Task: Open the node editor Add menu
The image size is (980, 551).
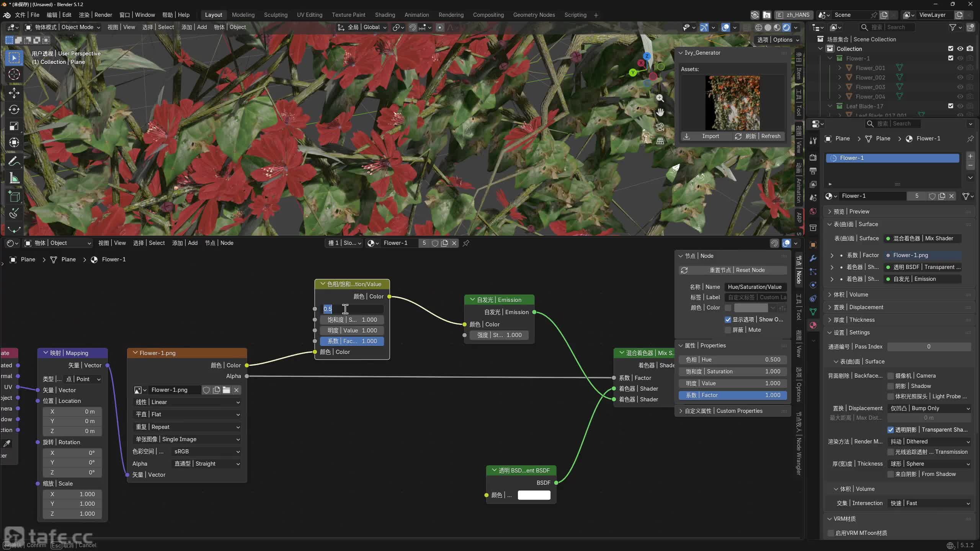Action: point(185,243)
